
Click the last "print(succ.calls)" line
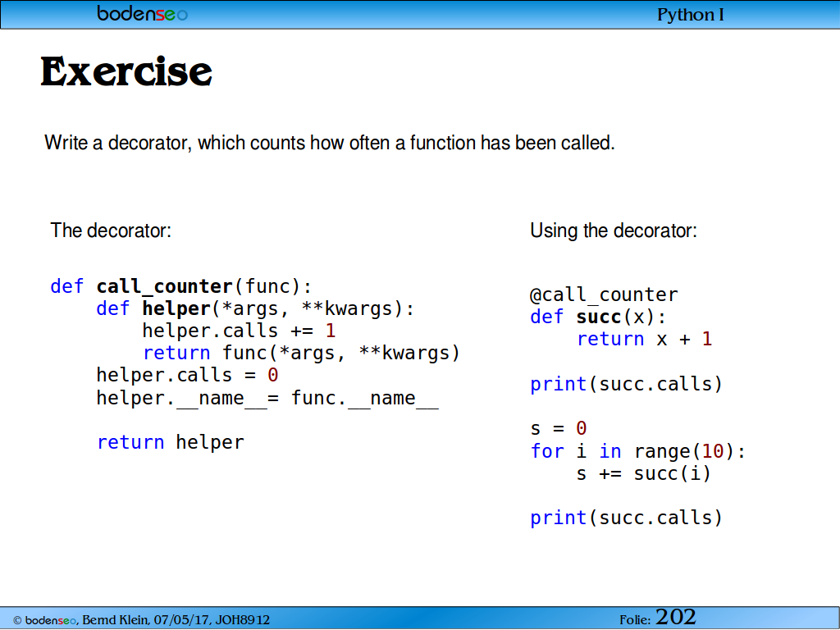[x=626, y=518]
